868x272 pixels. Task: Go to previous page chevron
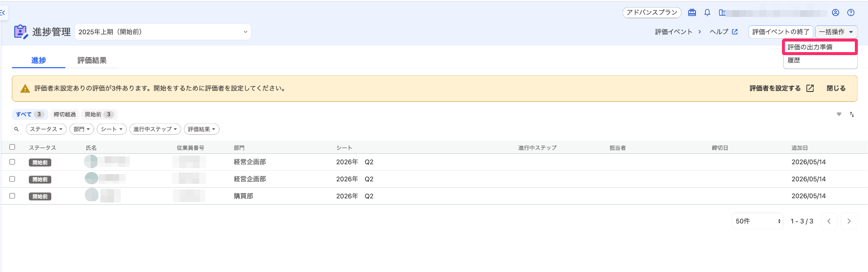coord(829,221)
